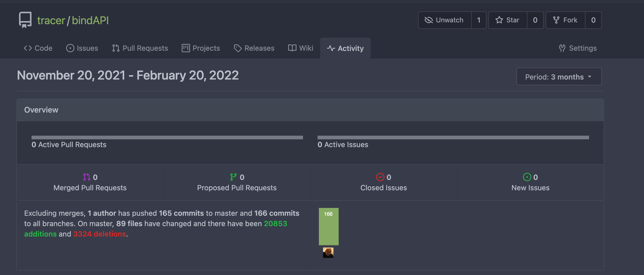Viewport: 644px width, 275px height.
Task: Click the fork icon in Fork button
Action: (556, 20)
